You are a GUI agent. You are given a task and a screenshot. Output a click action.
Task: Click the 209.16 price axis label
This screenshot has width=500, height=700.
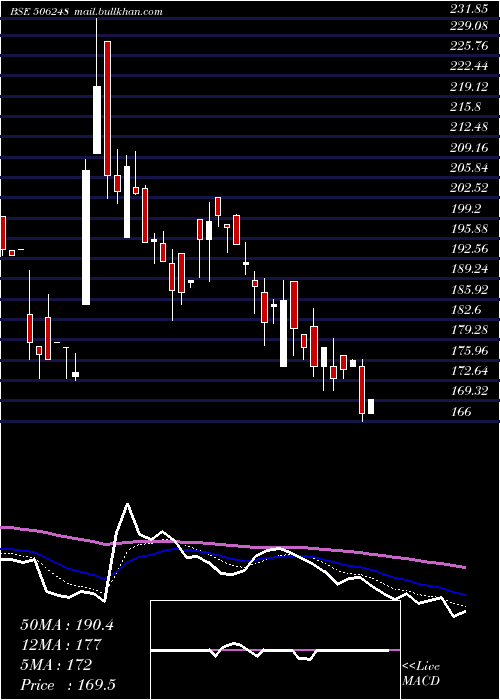click(469, 148)
